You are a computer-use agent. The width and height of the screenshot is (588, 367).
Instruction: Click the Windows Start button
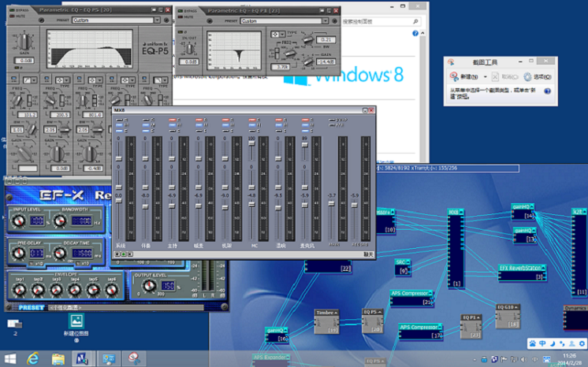coord(10,359)
